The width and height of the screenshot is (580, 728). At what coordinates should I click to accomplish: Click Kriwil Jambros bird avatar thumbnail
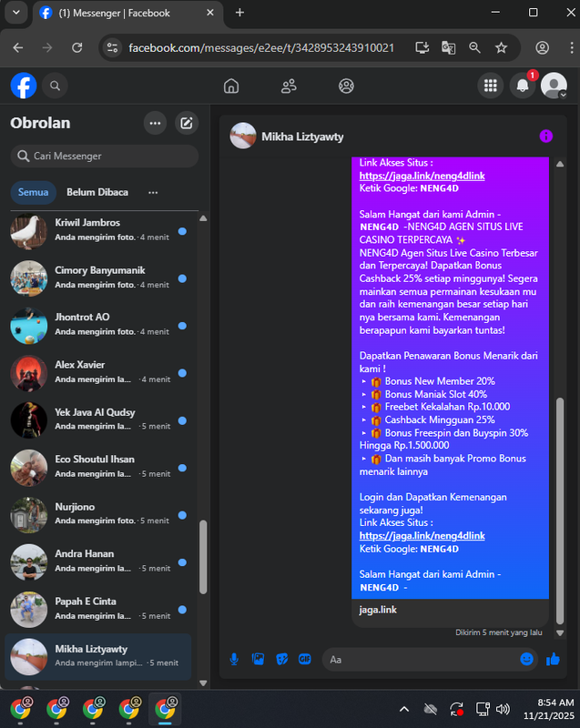29,231
